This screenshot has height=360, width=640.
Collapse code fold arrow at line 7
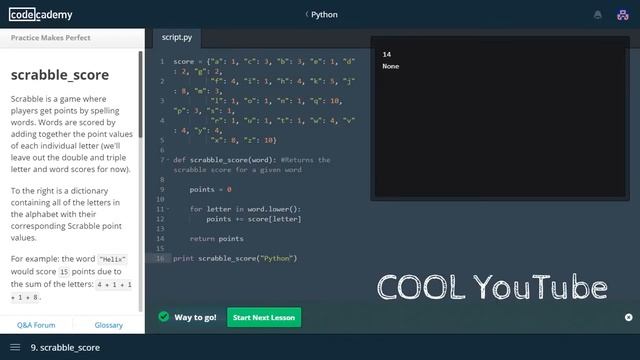[x=168, y=160]
